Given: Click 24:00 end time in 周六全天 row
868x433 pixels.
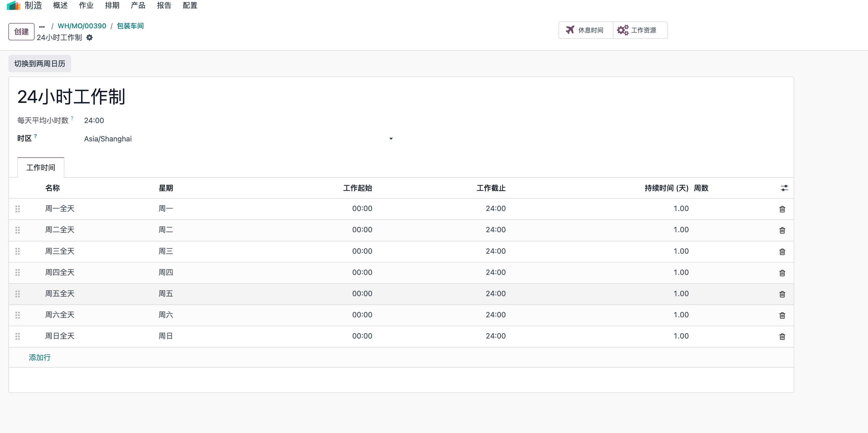Looking at the screenshot, I should 496,315.
